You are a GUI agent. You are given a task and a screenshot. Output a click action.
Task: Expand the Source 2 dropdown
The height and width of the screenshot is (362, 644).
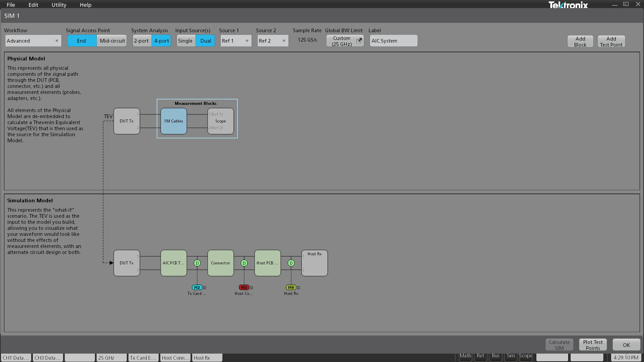(x=273, y=41)
